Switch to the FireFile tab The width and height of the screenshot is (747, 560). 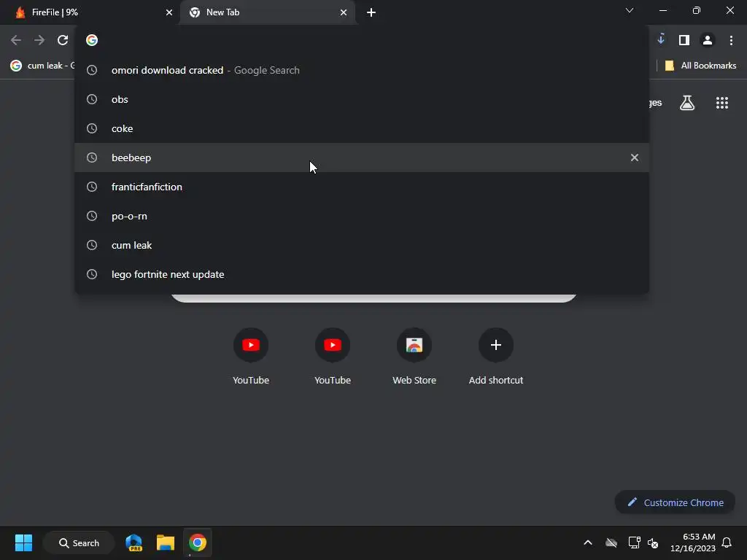coord(90,12)
